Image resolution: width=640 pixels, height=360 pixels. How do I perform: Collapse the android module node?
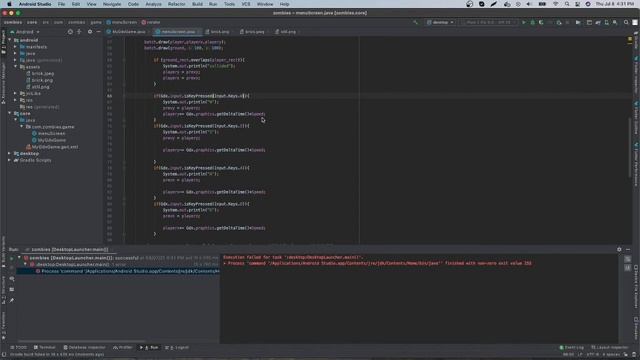[x=10, y=40]
